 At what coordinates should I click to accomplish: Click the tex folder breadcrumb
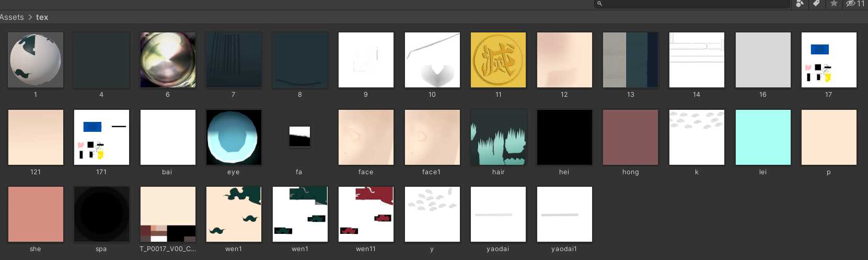click(42, 17)
